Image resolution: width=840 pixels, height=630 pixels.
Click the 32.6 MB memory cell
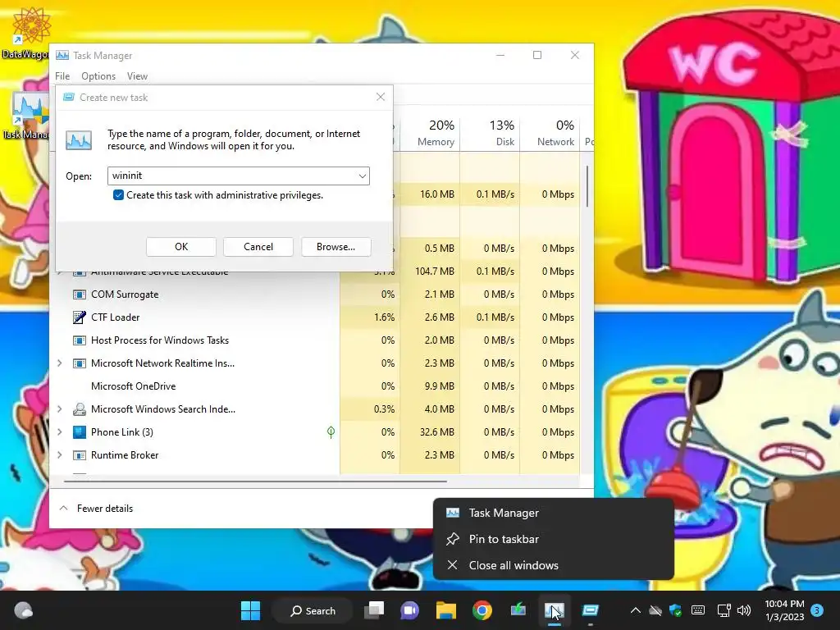click(430, 431)
